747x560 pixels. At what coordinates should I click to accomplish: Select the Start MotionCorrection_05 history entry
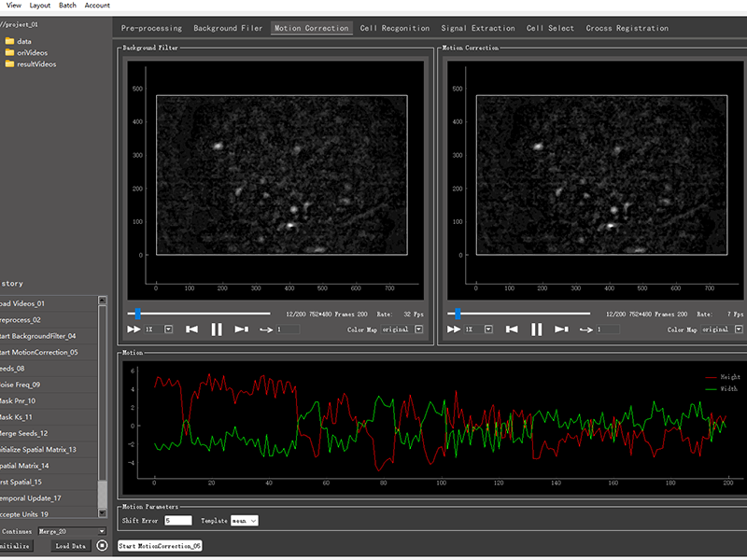(x=48, y=352)
